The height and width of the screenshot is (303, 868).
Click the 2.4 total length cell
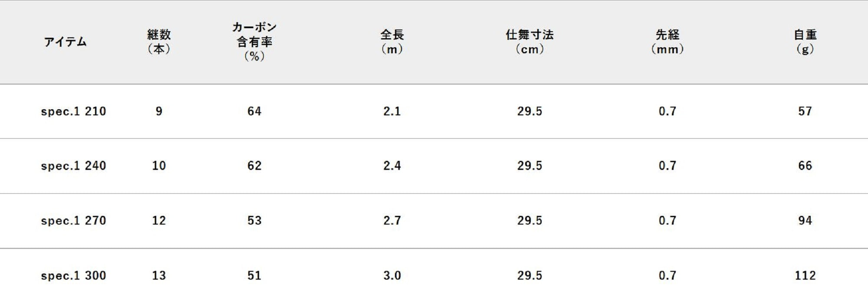pos(392,166)
